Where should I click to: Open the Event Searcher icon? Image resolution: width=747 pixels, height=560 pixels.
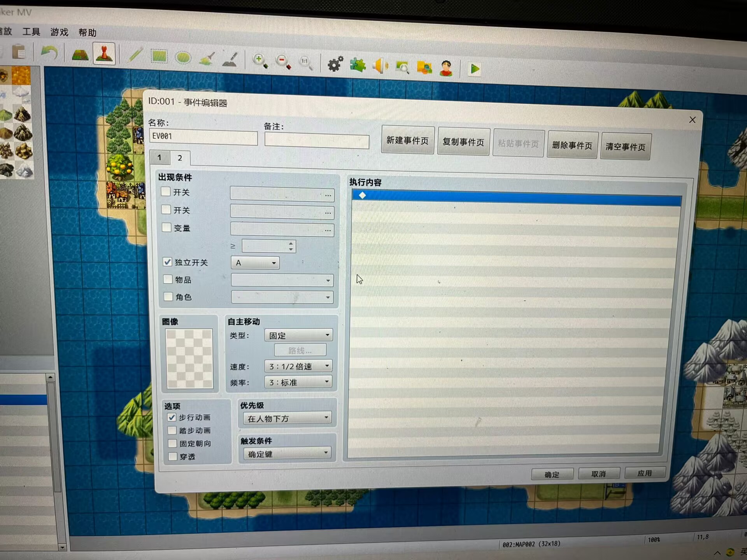point(402,67)
